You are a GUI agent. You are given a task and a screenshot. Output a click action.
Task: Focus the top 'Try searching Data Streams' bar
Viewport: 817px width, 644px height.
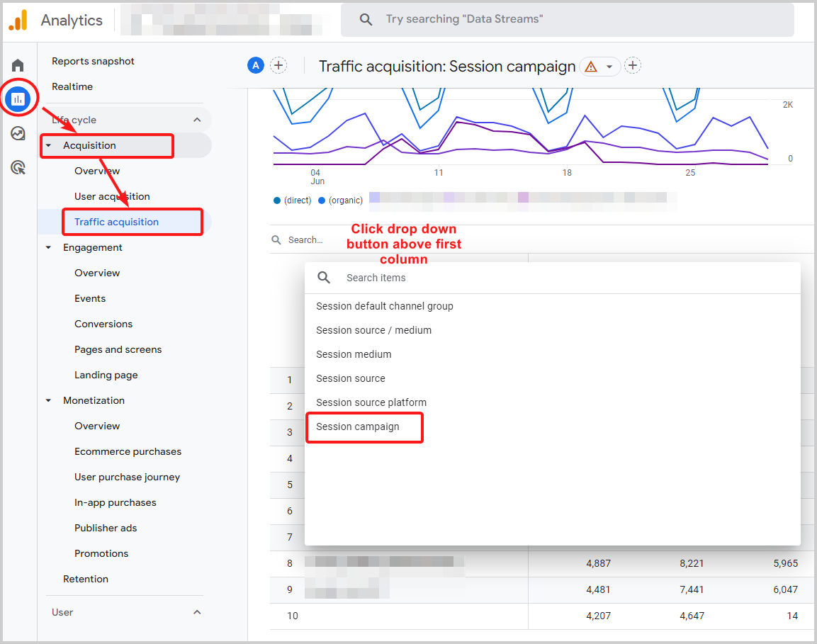tap(568, 20)
